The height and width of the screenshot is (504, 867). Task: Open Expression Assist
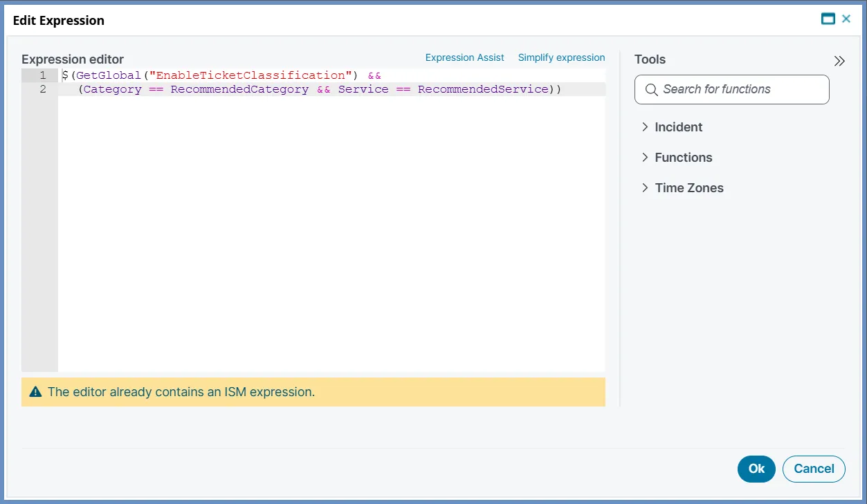tap(465, 57)
